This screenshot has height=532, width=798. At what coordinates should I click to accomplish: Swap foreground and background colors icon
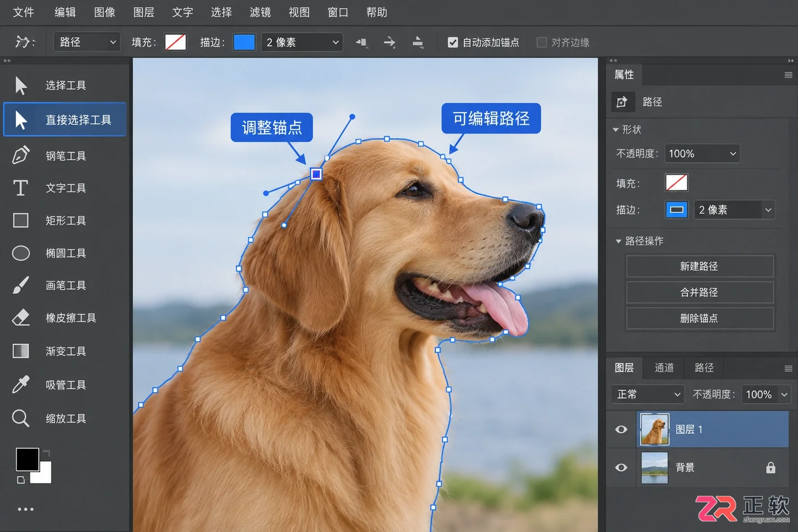pos(47,453)
